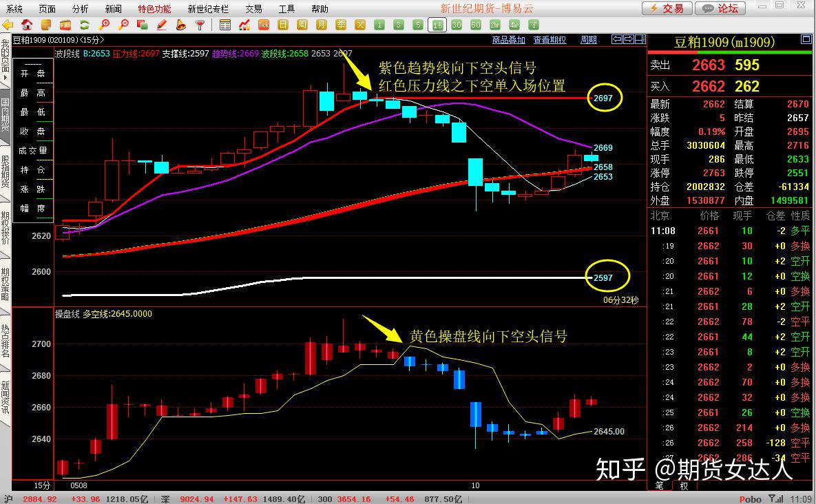
Task: Toggle the side panel layout icon
Action: 640,39
